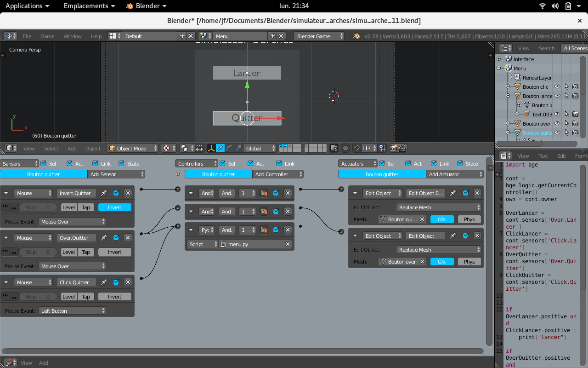Pin the Click.Quitter sensor
The width and height of the screenshot is (588, 368).
click(104, 282)
